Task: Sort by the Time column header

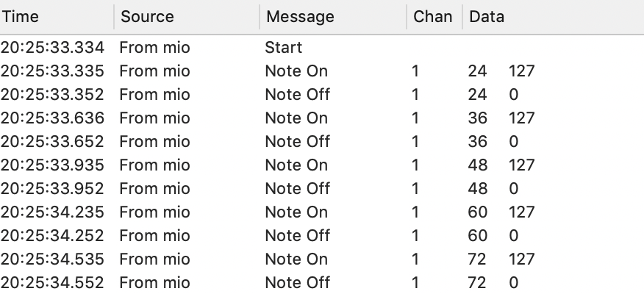Action: click(57, 17)
